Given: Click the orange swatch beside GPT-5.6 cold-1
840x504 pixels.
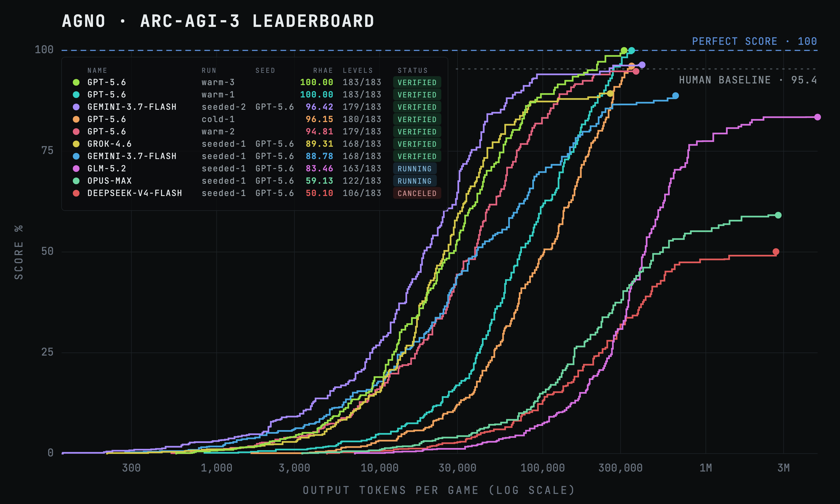Looking at the screenshot, I should tap(76, 119).
